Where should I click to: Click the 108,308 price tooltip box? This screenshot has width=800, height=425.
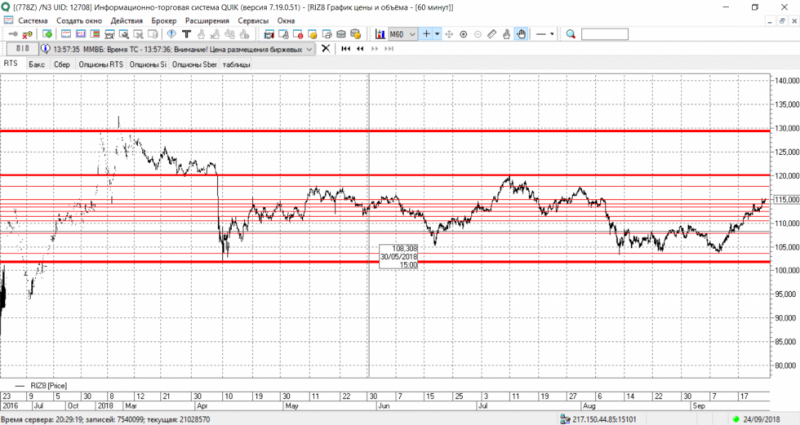(399, 257)
